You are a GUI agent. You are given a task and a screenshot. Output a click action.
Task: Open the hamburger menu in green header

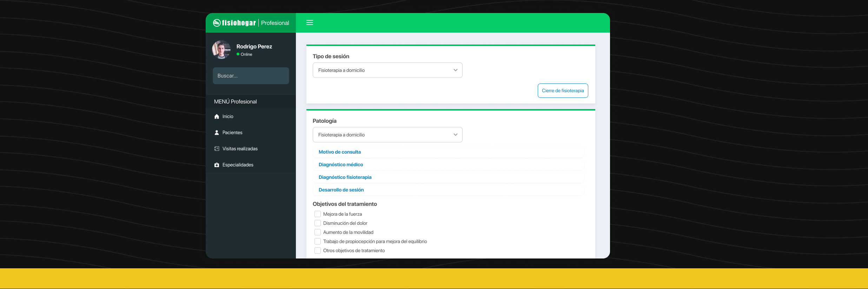tap(310, 22)
